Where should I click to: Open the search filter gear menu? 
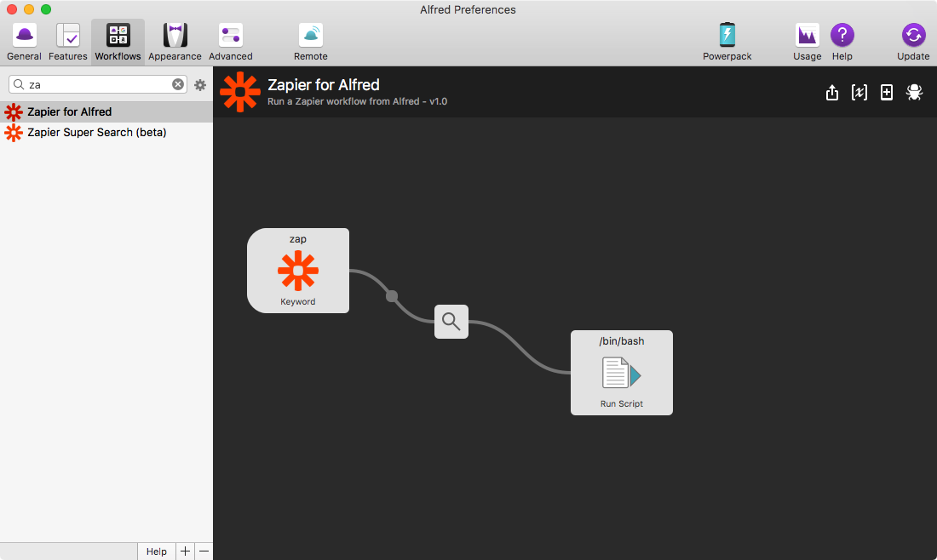click(199, 85)
